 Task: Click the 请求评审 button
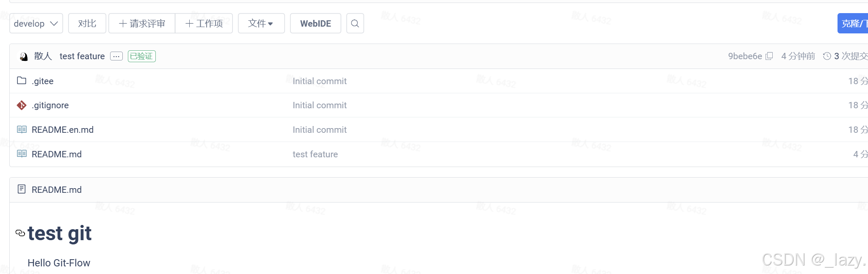(142, 23)
